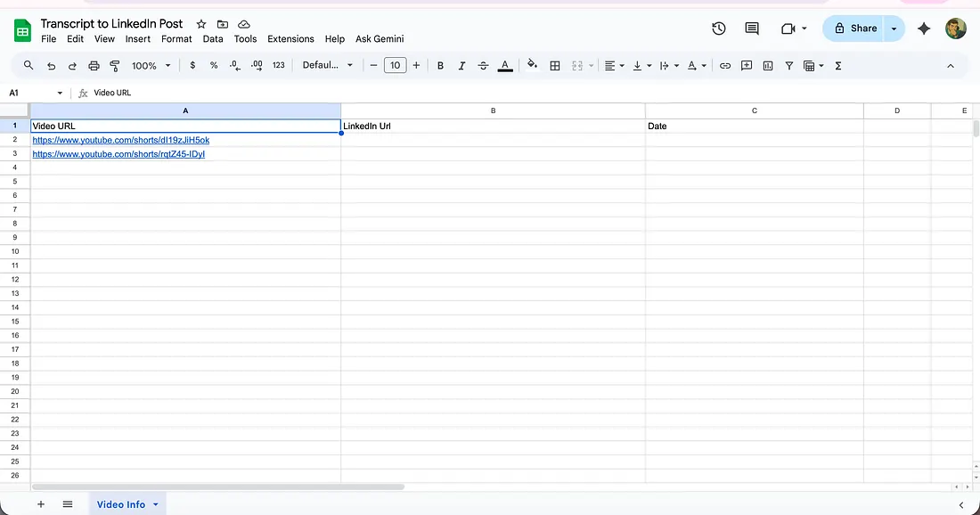This screenshot has width=980, height=515.
Task: Expand the Video Info sheet tab menu arrow
Action: point(156,504)
